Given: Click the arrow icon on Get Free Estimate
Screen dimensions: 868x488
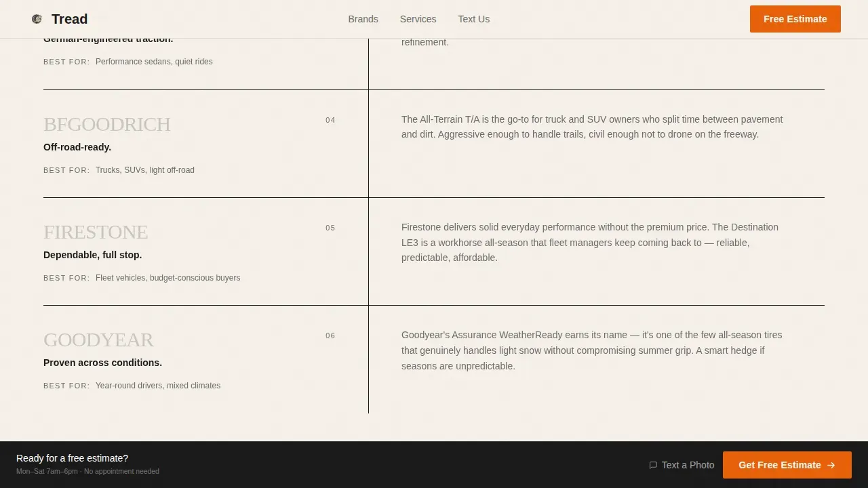Looking at the screenshot, I should click(x=831, y=465).
